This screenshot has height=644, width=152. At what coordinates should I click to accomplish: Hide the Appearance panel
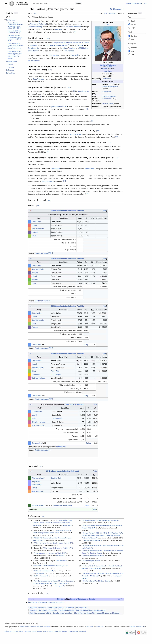pyautogui.click(x=140, y=13)
